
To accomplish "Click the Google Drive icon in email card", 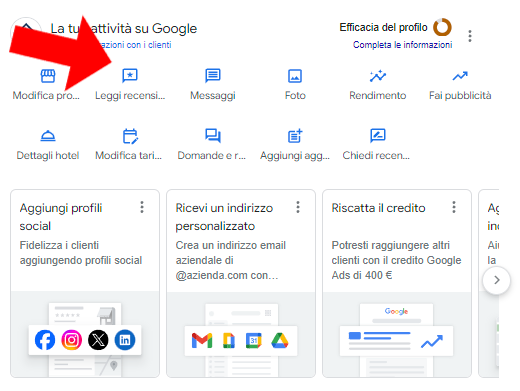I will pos(280,341).
